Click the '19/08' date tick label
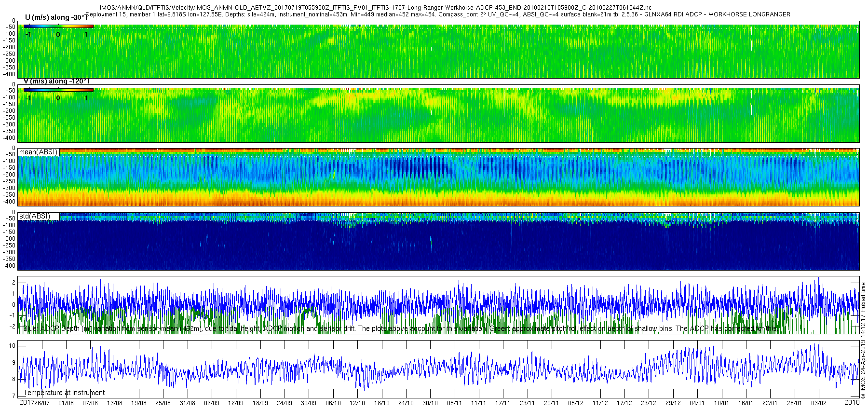 click(139, 403)
